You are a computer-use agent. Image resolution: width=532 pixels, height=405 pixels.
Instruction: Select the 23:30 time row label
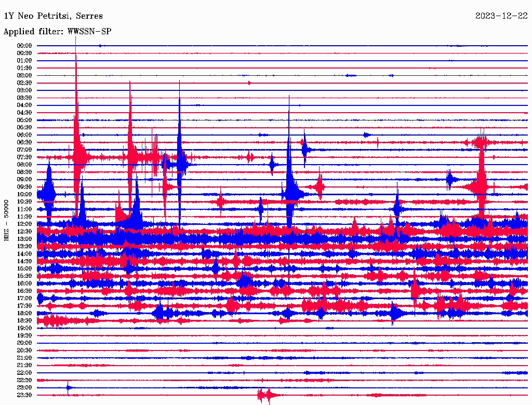pos(24,395)
